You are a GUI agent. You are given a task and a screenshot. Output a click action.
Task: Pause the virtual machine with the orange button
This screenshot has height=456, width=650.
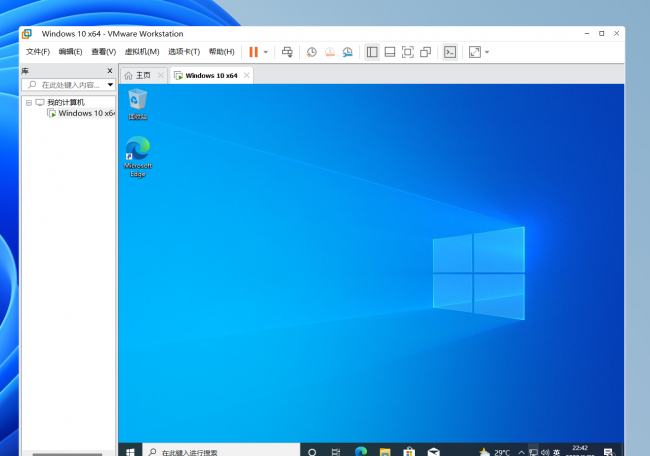(x=253, y=52)
